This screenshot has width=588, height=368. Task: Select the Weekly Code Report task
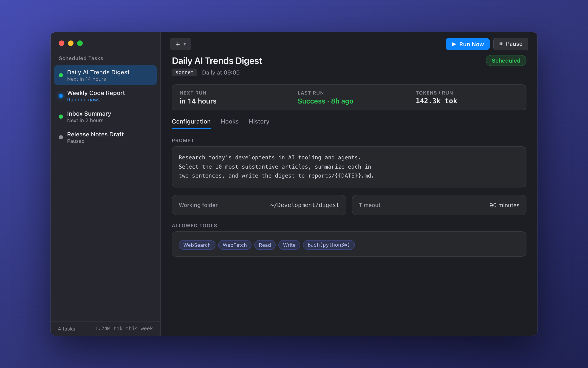(105, 96)
